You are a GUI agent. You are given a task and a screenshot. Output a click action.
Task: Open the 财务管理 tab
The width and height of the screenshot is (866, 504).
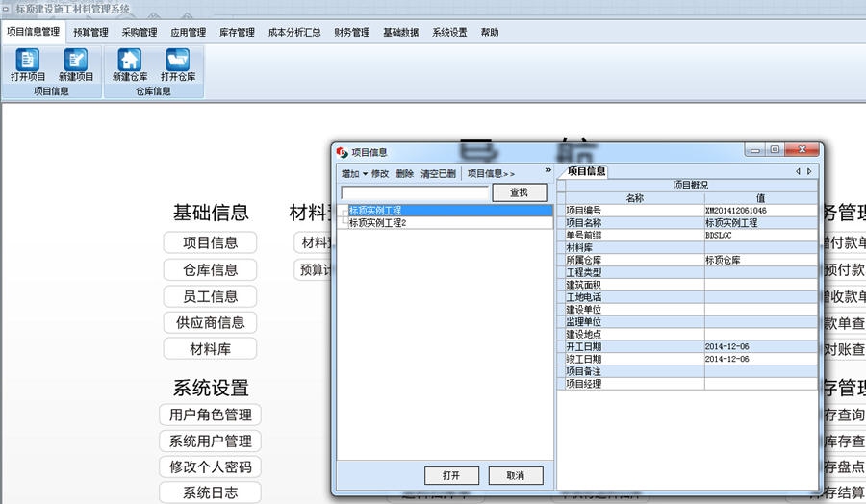coord(352,32)
